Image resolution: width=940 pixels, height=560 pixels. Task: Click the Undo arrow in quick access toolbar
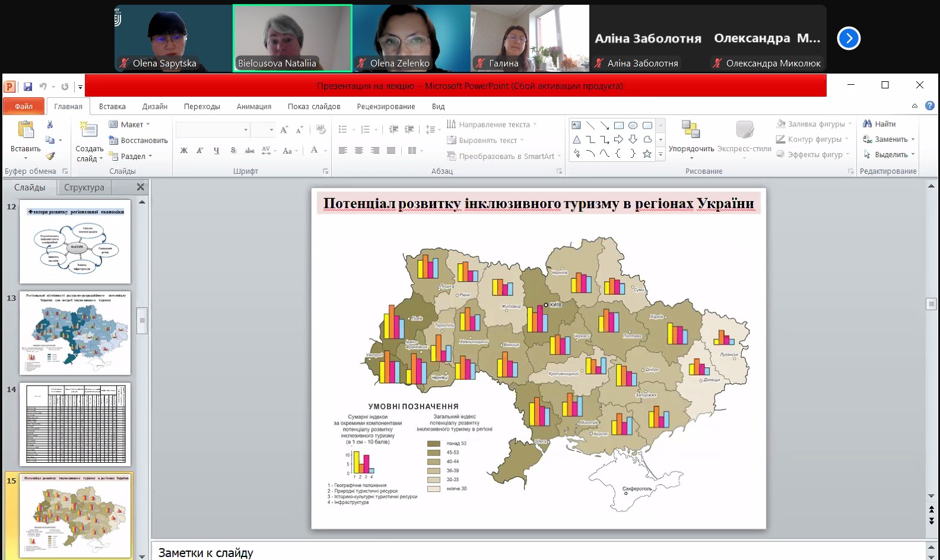tap(43, 87)
